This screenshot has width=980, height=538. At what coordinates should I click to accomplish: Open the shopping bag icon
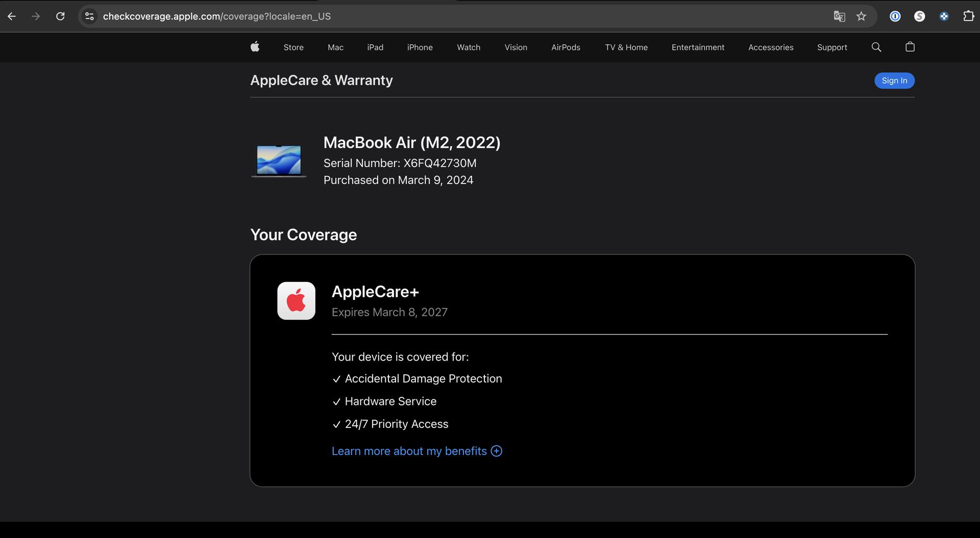click(x=910, y=47)
